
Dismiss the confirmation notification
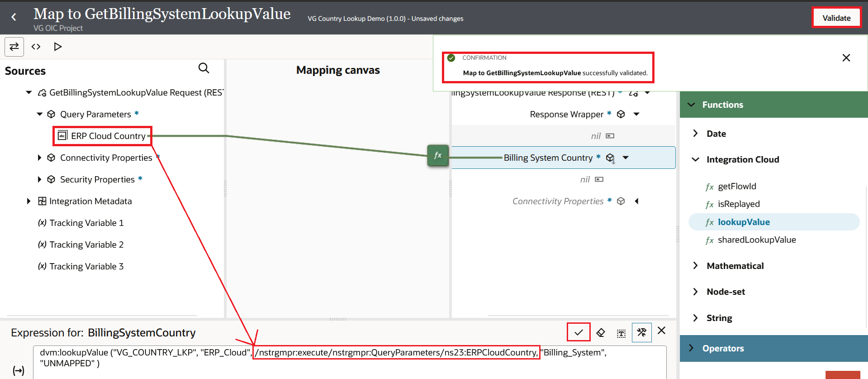[x=846, y=58]
